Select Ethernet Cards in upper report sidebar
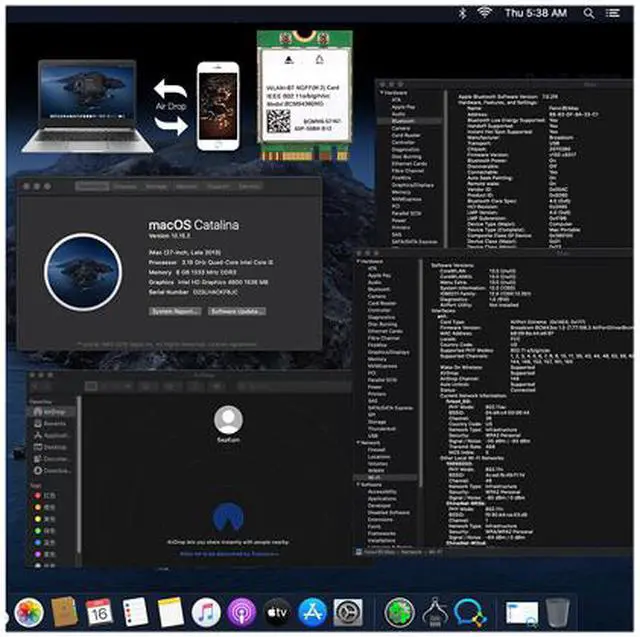Screen dimensions: 640x637 tap(410, 164)
